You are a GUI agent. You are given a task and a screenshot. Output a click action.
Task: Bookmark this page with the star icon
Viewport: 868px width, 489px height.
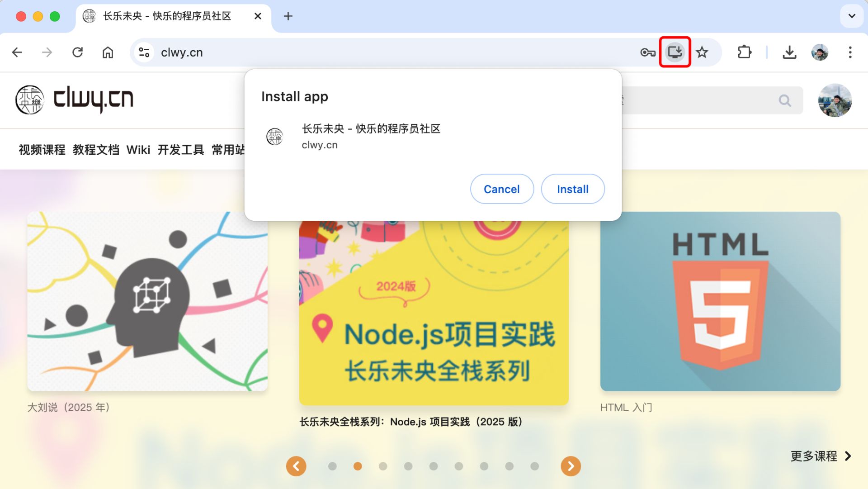[x=702, y=52]
